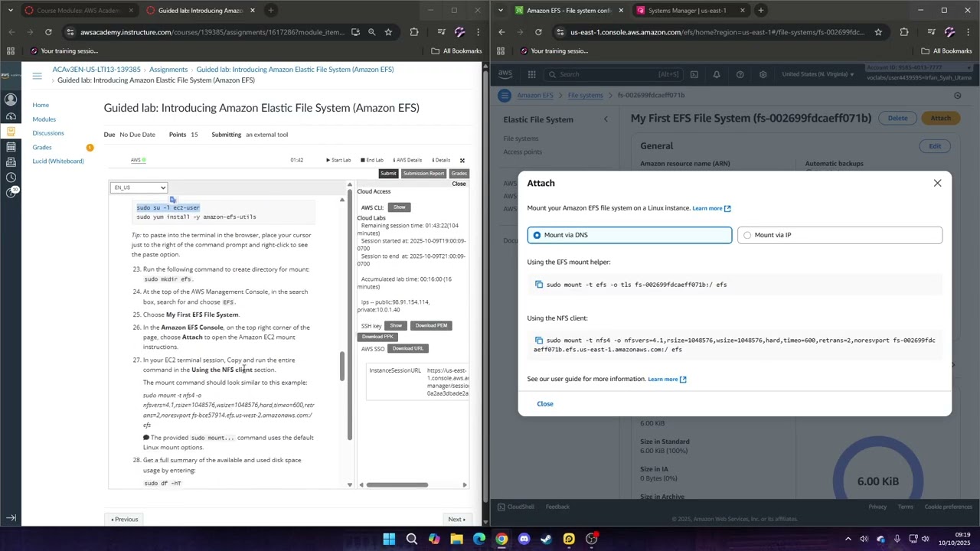
Task: Click the Cloud Access panel horizontal scrollbar
Action: click(x=397, y=484)
